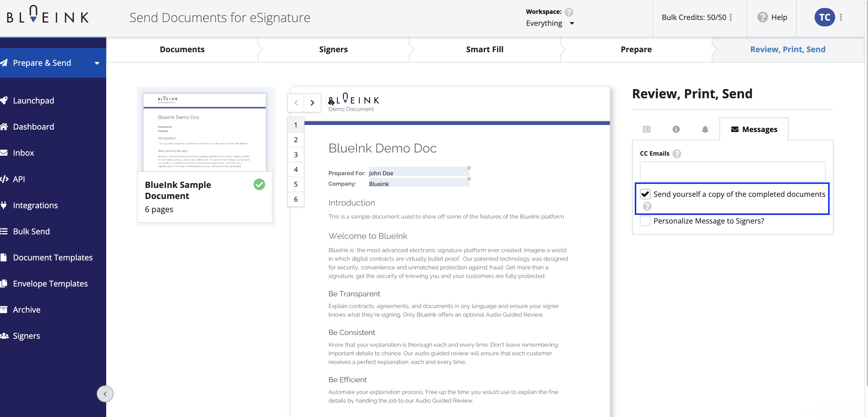The height and width of the screenshot is (417, 868).
Task: Click the CC Emails input field
Action: (x=733, y=172)
